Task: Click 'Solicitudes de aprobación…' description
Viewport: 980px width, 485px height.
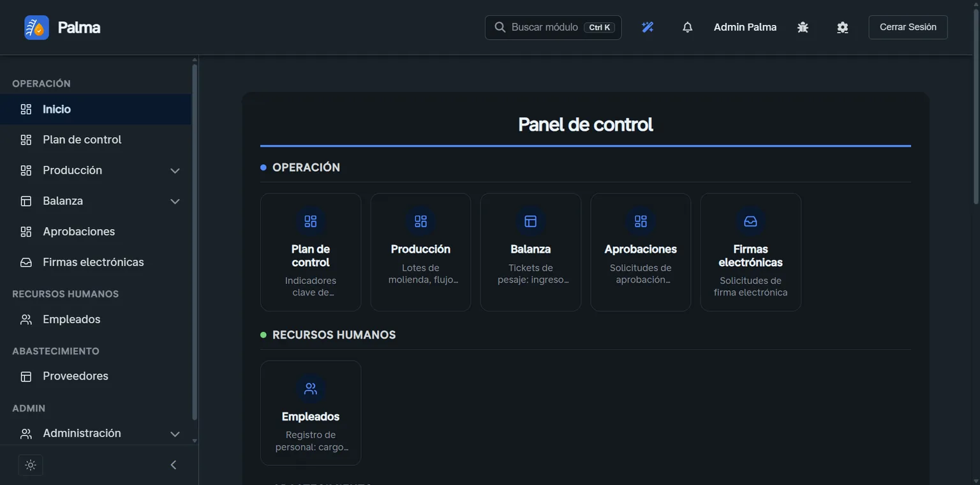Action: coord(641,274)
